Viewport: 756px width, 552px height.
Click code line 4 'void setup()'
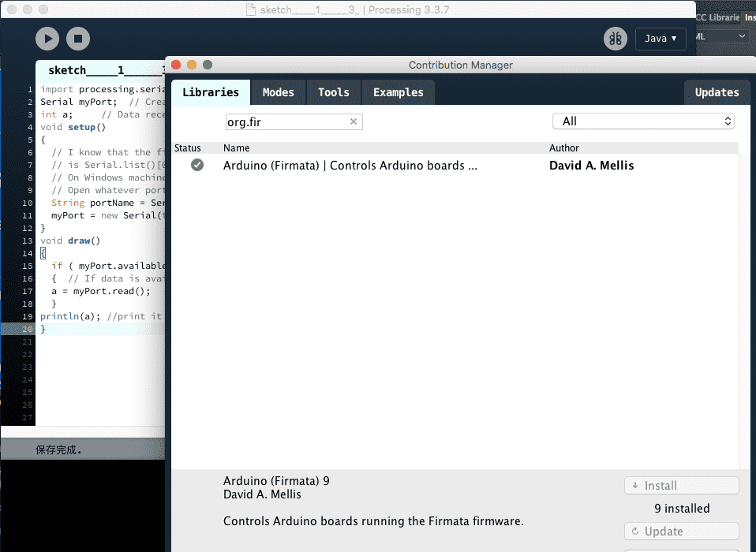(73, 127)
